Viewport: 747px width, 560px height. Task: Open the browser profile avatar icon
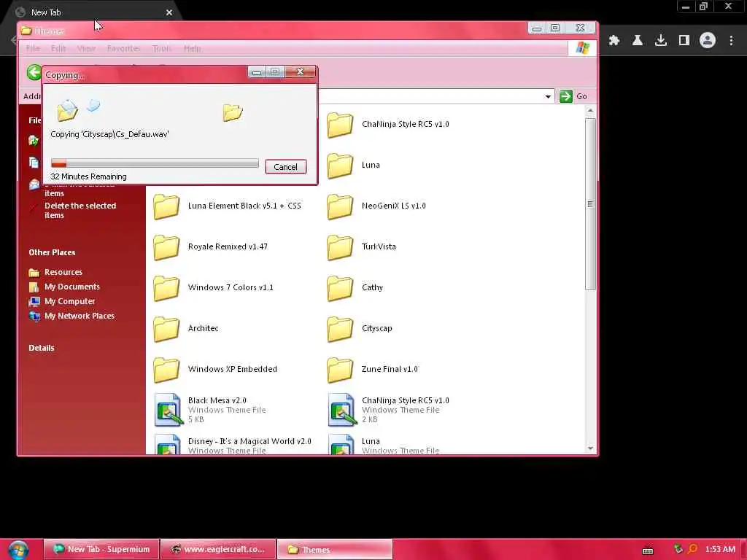pos(708,41)
